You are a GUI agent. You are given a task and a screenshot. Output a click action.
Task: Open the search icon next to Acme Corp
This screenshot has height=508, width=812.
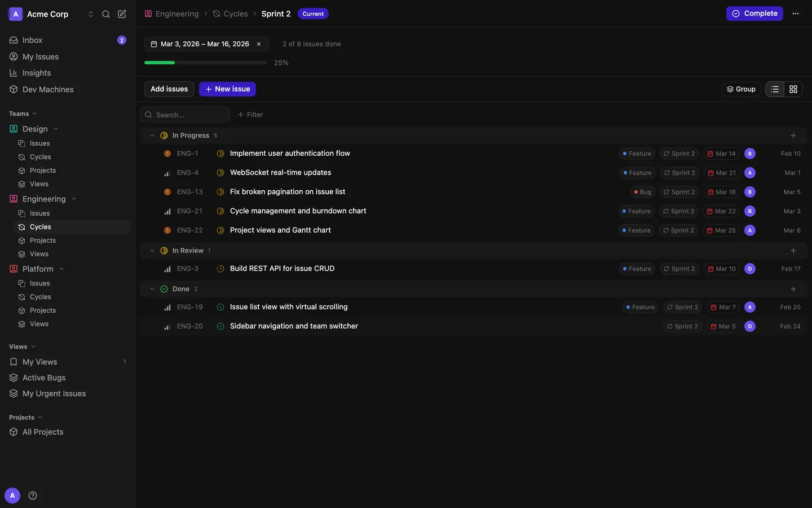click(x=105, y=14)
